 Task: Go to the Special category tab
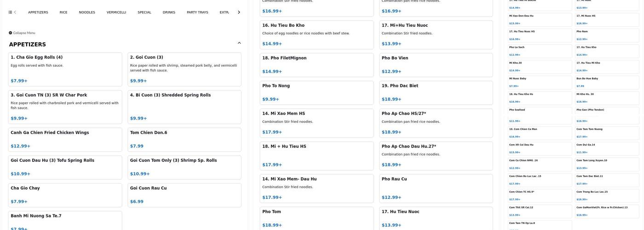[x=144, y=12]
